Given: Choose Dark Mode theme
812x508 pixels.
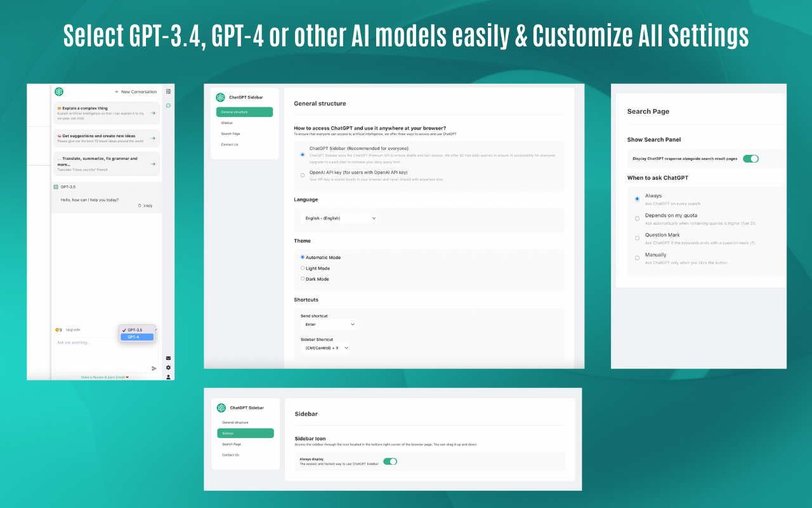Looking at the screenshot, I should tap(303, 278).
